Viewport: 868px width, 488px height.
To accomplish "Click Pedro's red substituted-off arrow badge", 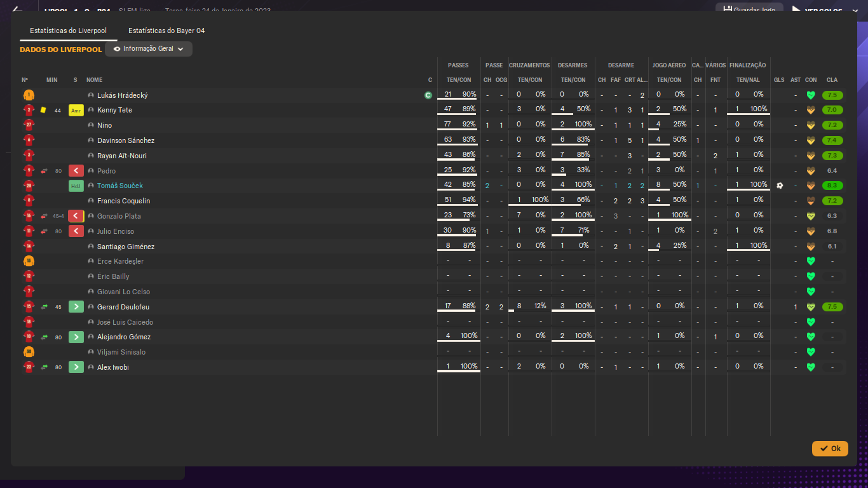I will tap(76, 171).
